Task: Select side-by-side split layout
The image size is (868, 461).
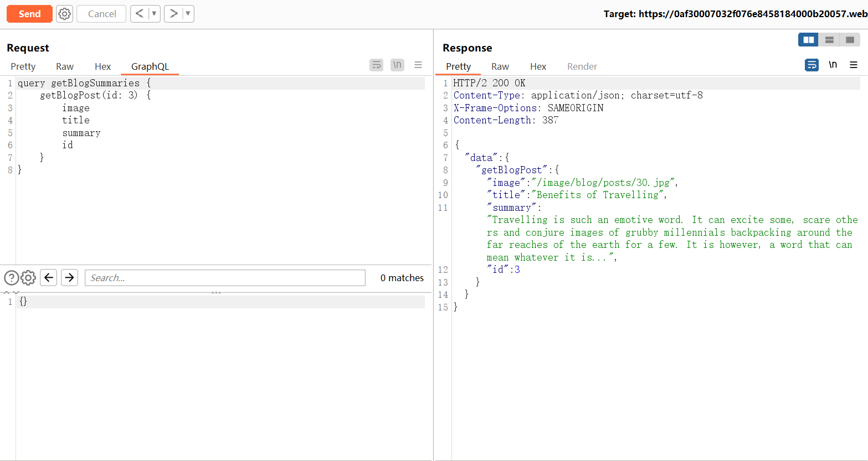Action: [808, 40]
